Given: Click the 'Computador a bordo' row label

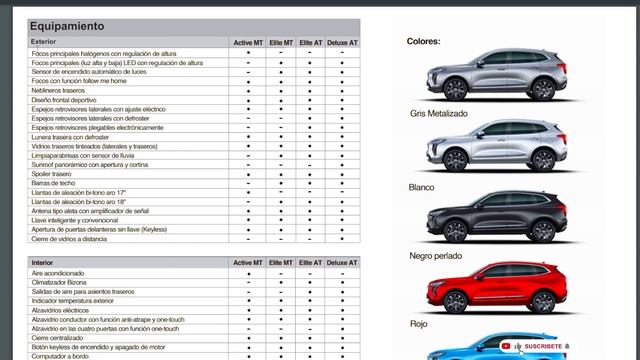Looking at the screenshot, I should pos(60,356).
